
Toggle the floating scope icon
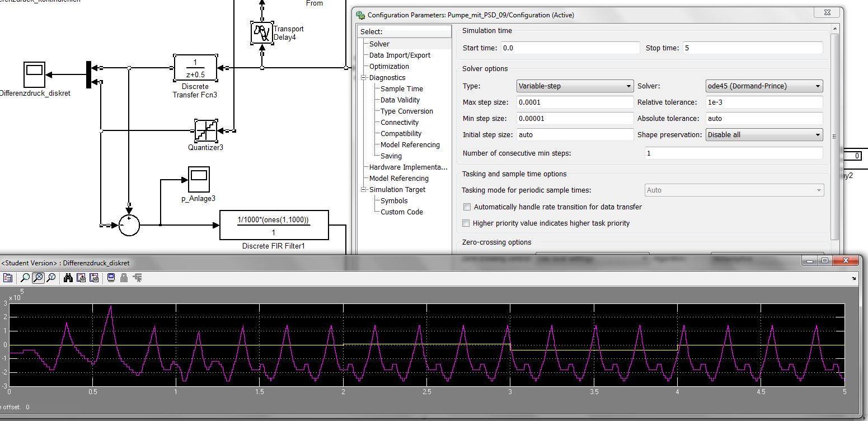(x=111, y=277)
